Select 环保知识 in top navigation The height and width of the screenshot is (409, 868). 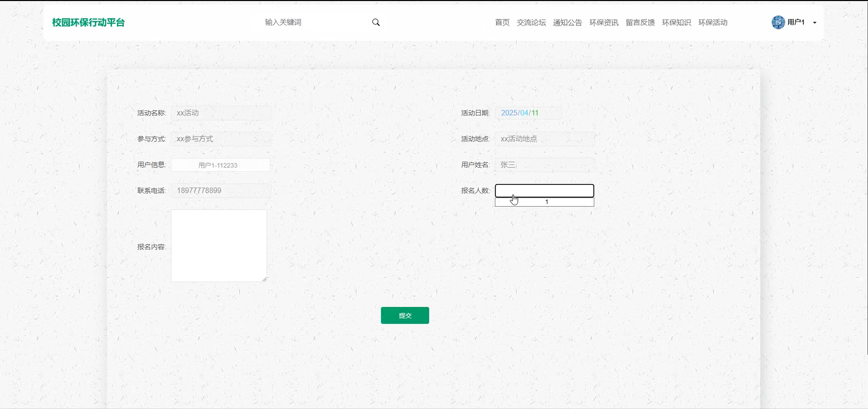point(676,22)
